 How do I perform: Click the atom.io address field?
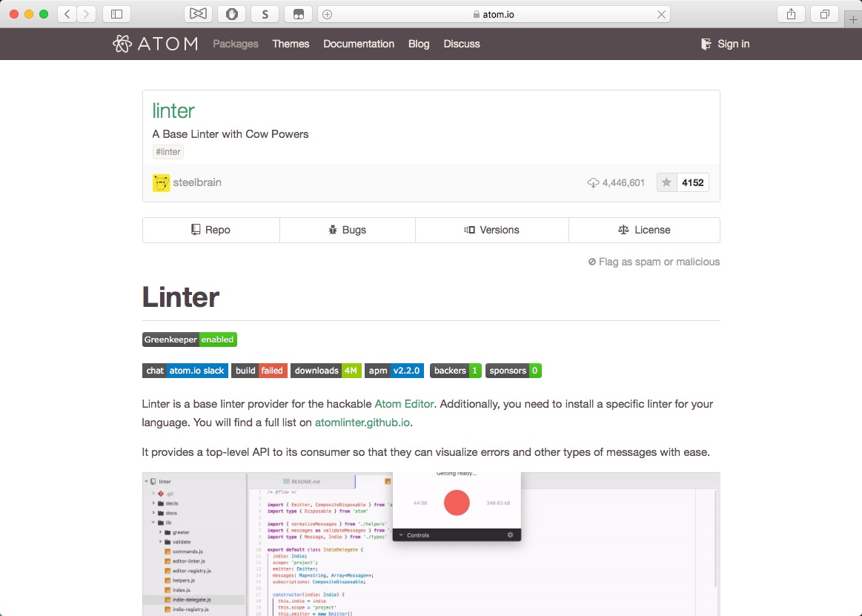[494, 14]
